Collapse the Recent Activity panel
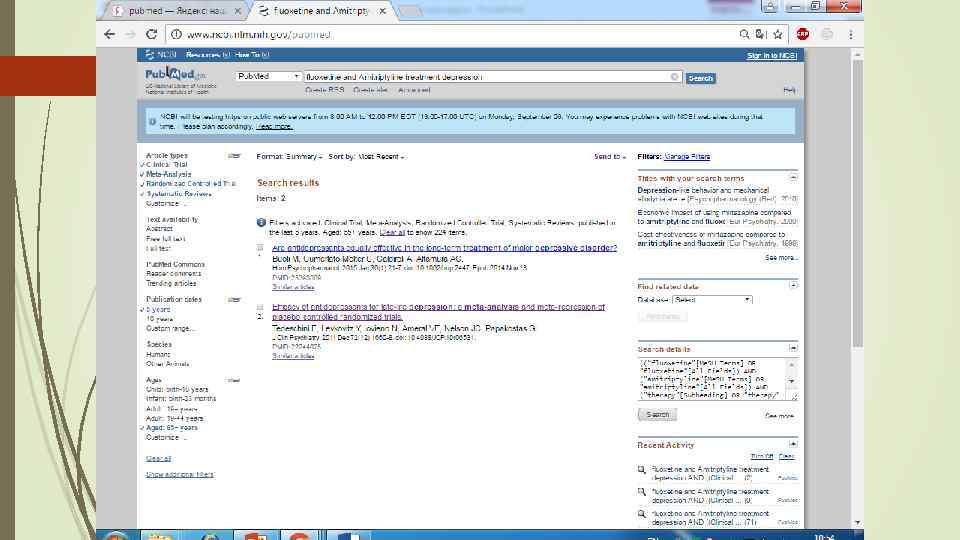The width and height of the screenshot is (960, 540). (x=793, y=443)
